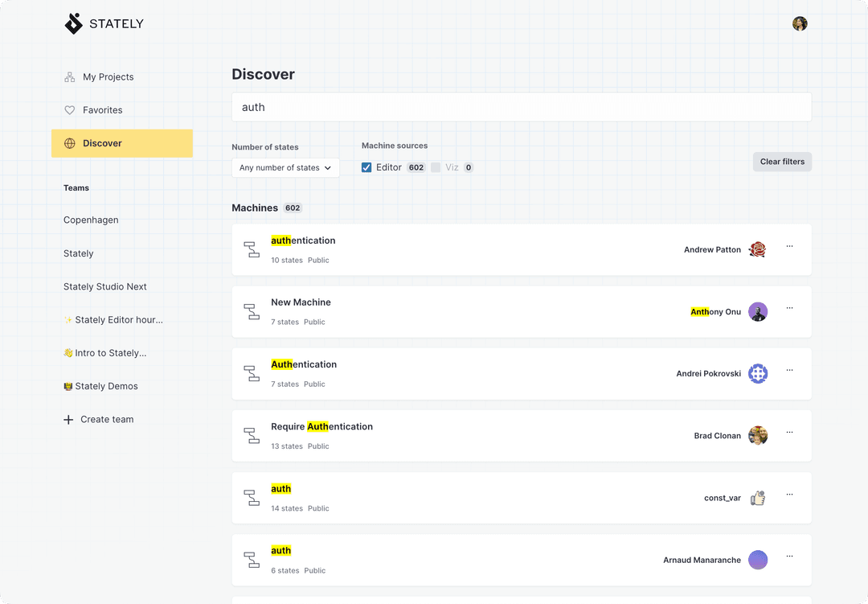Go to the Discover section

pyautogui.click(x=122, y=143)
